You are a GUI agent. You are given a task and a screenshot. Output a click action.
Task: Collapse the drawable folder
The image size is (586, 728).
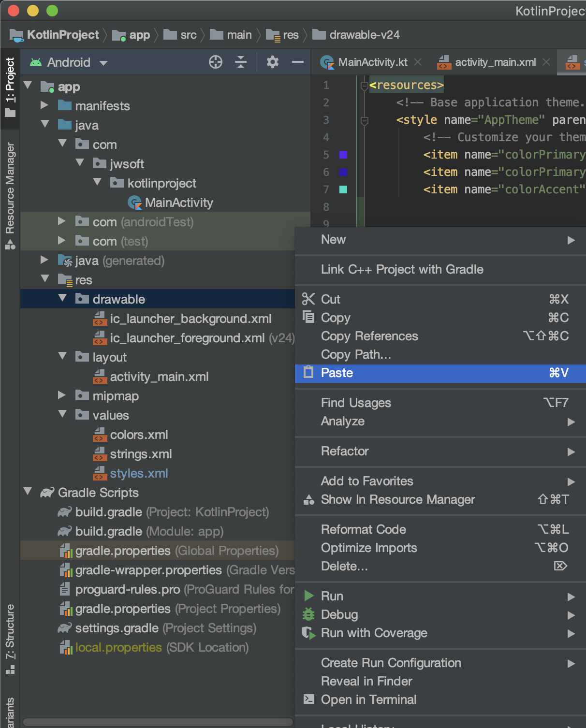coord(63,298)
